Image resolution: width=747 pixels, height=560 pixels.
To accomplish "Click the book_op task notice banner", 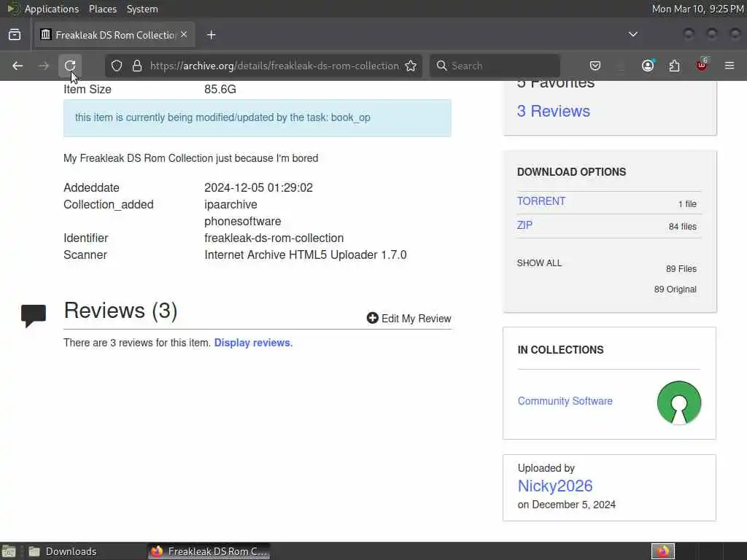I will pyautogui.click(x=258, y=117).
